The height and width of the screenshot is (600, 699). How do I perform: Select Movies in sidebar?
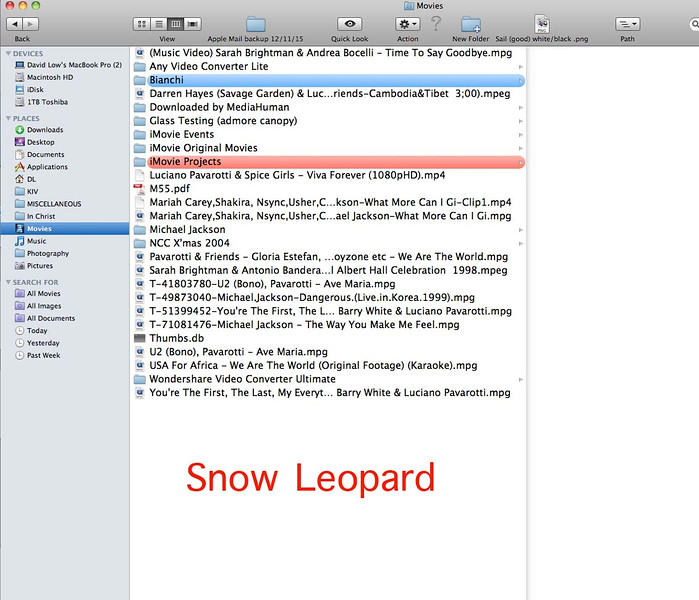click(x=65, y=228)
